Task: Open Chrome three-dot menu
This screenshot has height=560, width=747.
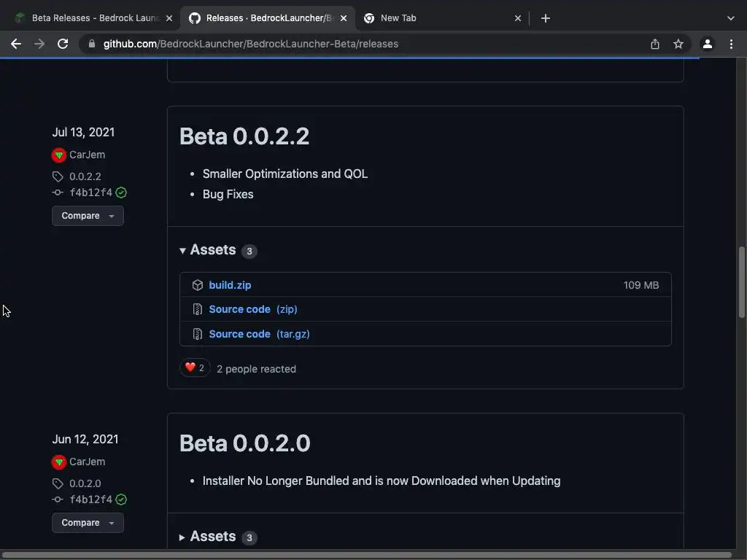Action: click(x=731, y=44)
